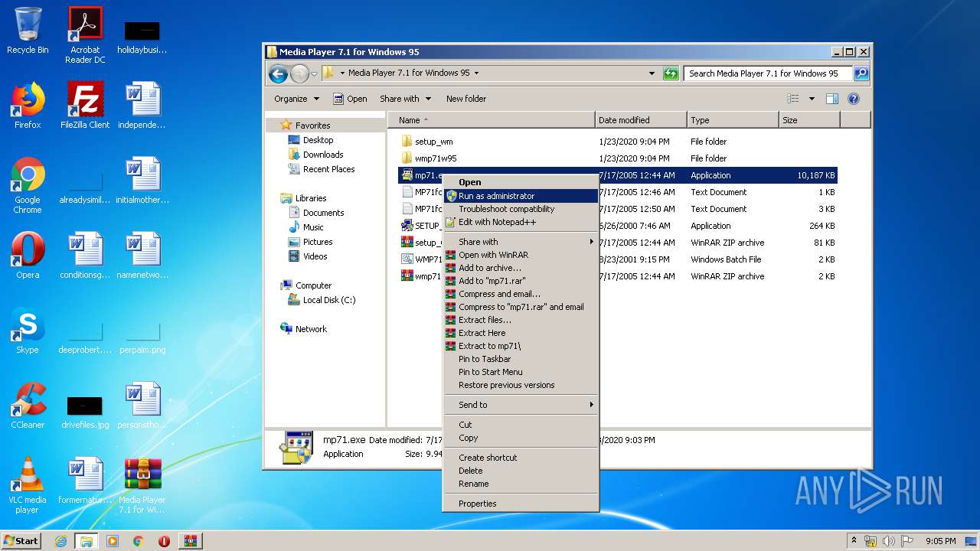Screen dimensions: 980x551
Task: Select the 264 KB size cell
Action: tap(822, 226)
